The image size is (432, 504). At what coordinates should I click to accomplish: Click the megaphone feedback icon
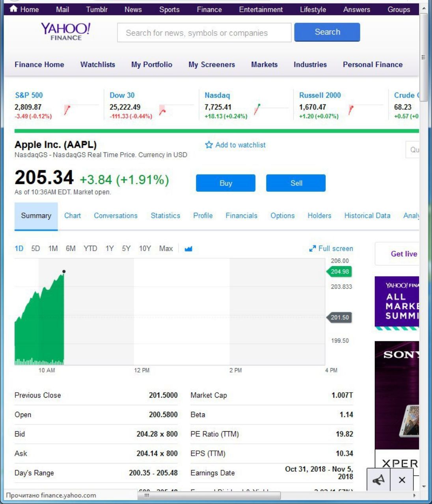tap(378, 480)
